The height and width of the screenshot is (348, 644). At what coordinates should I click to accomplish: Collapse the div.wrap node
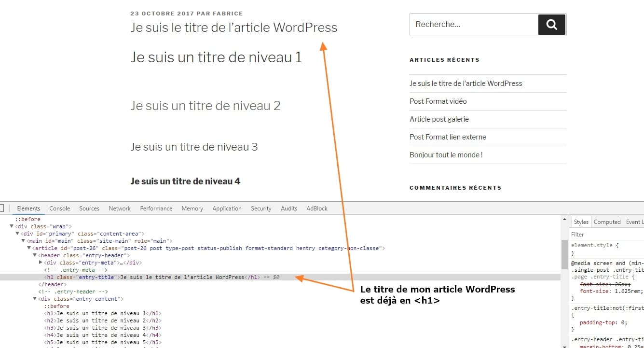tap(11, 226)
